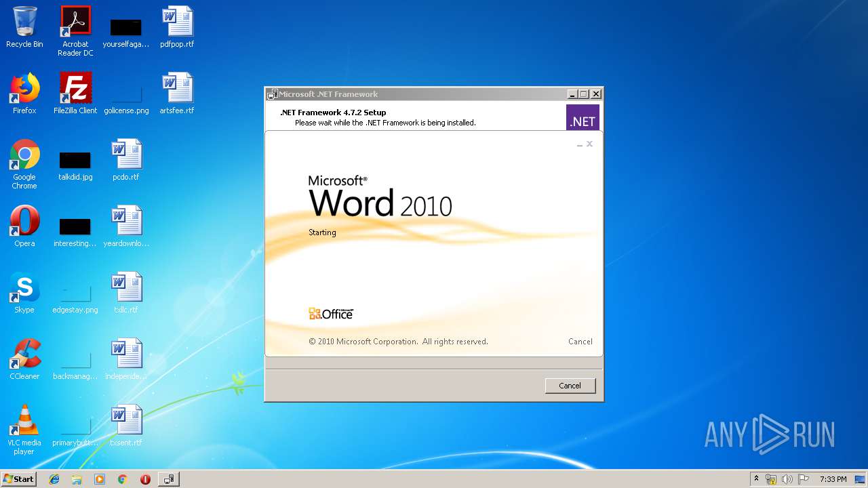Viewport: 868px width, 488px height.
Task: Click Cancel link on Word 2010 splash
Action: pyautogui.click(x=580, y=342)
